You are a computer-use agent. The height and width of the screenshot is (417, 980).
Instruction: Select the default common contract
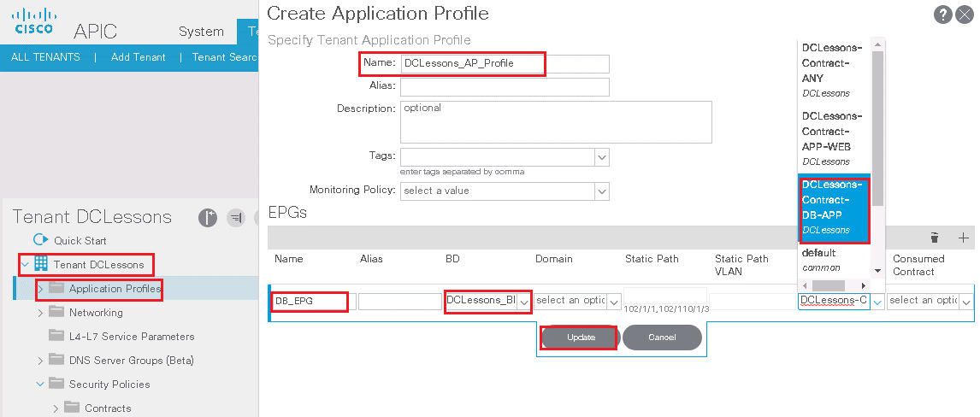click(x=833, y=260)
